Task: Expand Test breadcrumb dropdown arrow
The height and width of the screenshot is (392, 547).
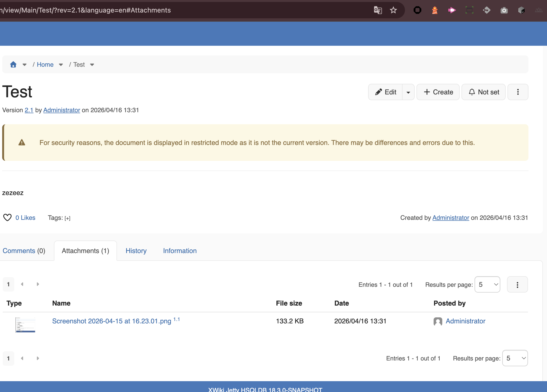Action: (92, 65)
